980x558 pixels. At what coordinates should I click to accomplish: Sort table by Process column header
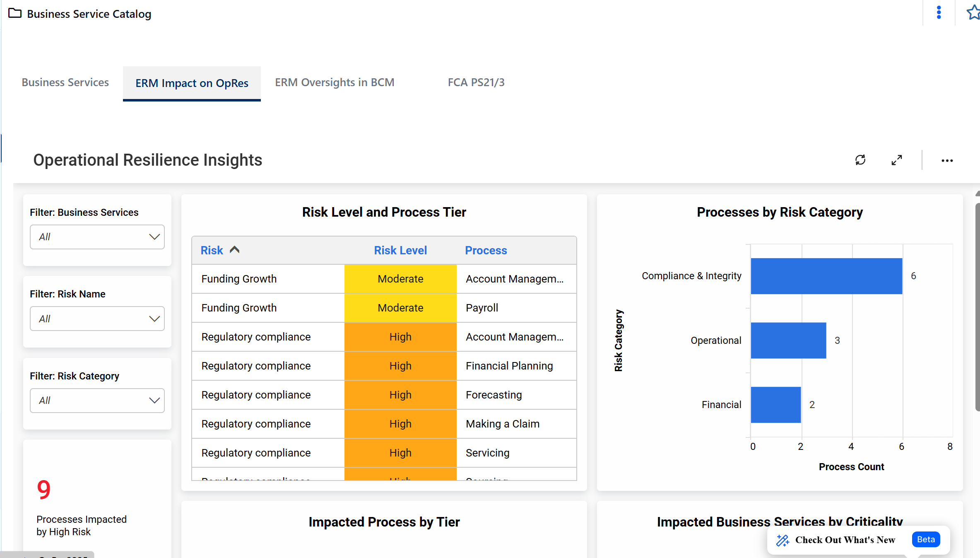(x=486, y=250)
